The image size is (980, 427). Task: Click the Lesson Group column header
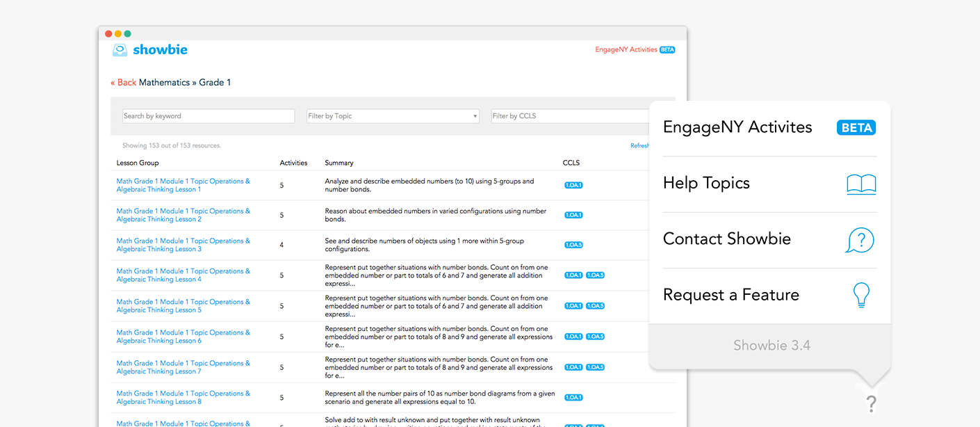point(138,163)
